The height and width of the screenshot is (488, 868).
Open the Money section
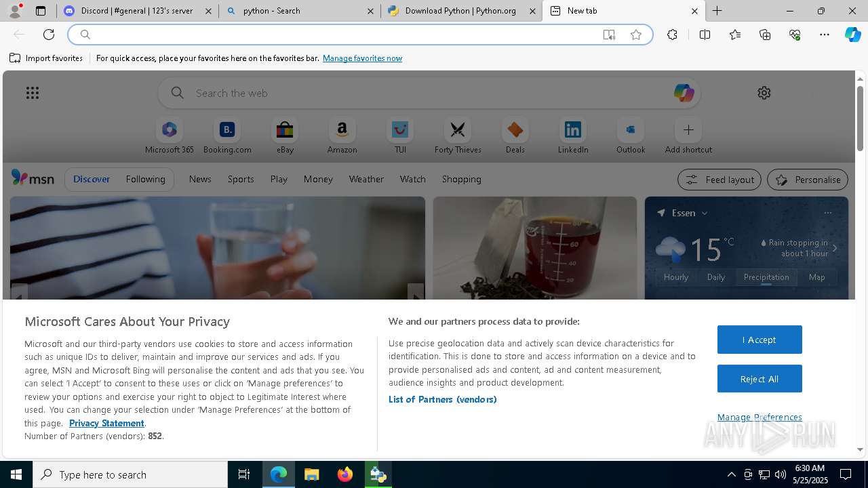pos(318,179)
